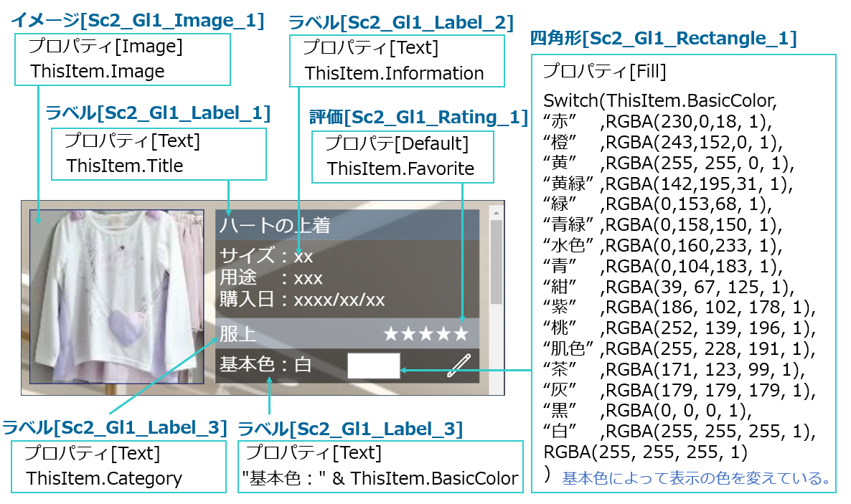This screenshot has width=851, height=504.
Task: Click the 評価[Sc2_Gl1_Rating_1] callout label
Action: pyautogui.click(x=416, y=117)
